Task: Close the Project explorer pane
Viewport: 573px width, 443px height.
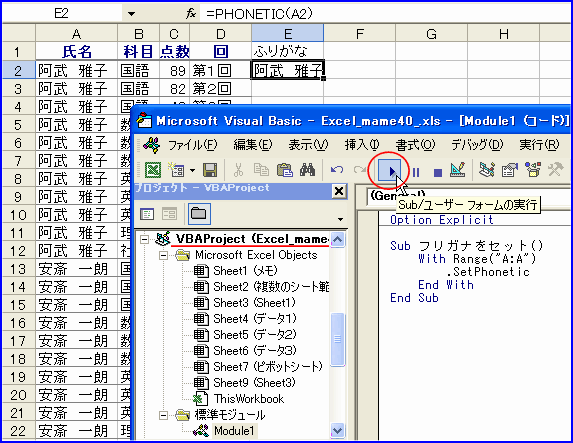Action: 339,191
